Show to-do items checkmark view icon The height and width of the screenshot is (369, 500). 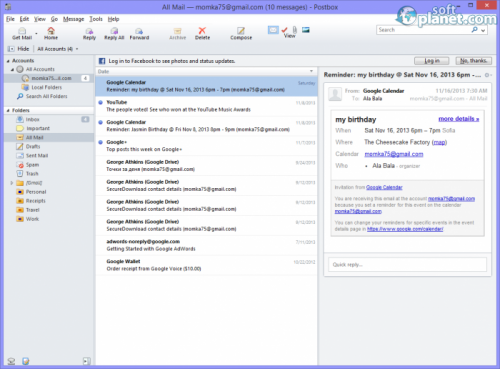click(284, 30)
